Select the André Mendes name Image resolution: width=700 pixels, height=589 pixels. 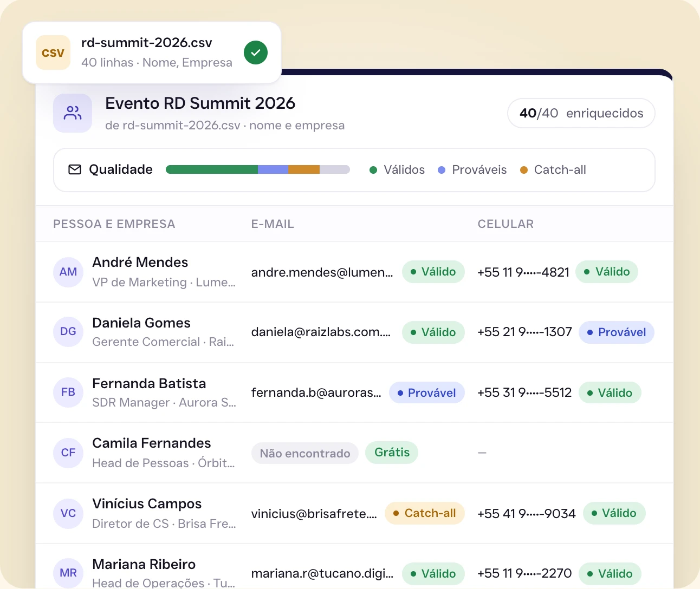coord(140,262)
